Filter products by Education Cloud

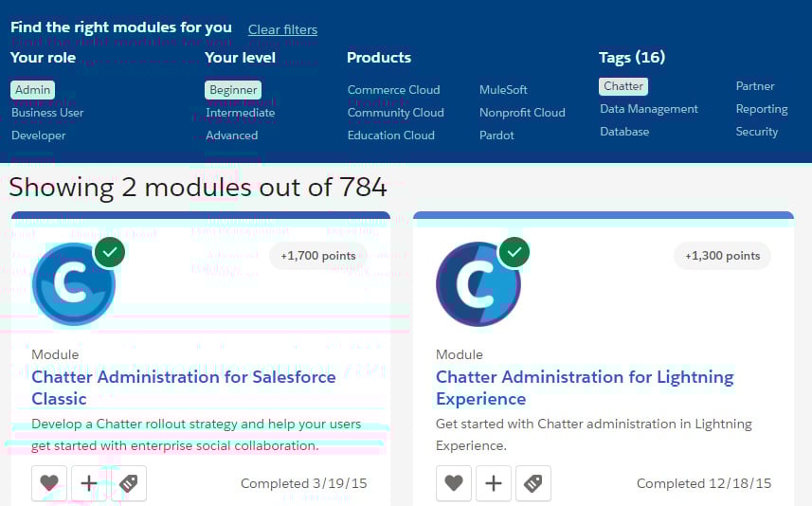coord(391,136)
